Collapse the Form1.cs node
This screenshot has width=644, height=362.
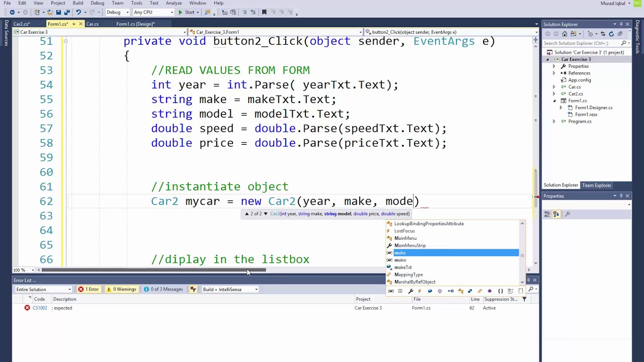(x=554, y=101)
